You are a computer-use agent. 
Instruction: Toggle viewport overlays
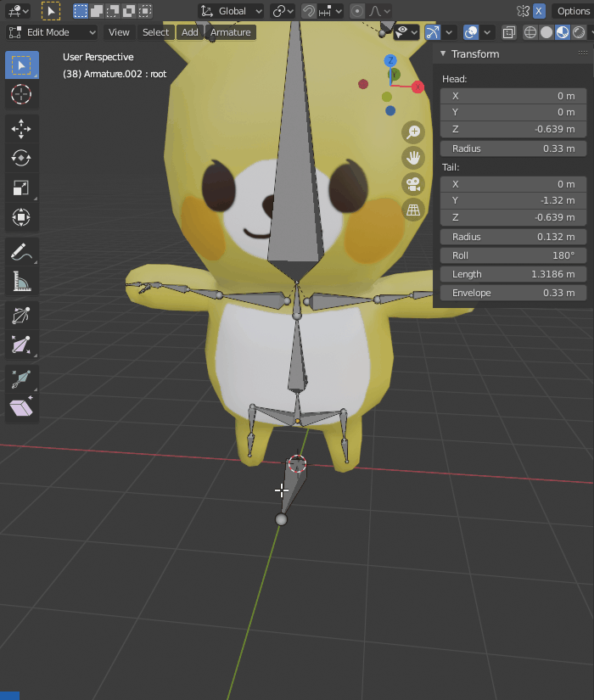pyautogui.click(x=471, y=32)
